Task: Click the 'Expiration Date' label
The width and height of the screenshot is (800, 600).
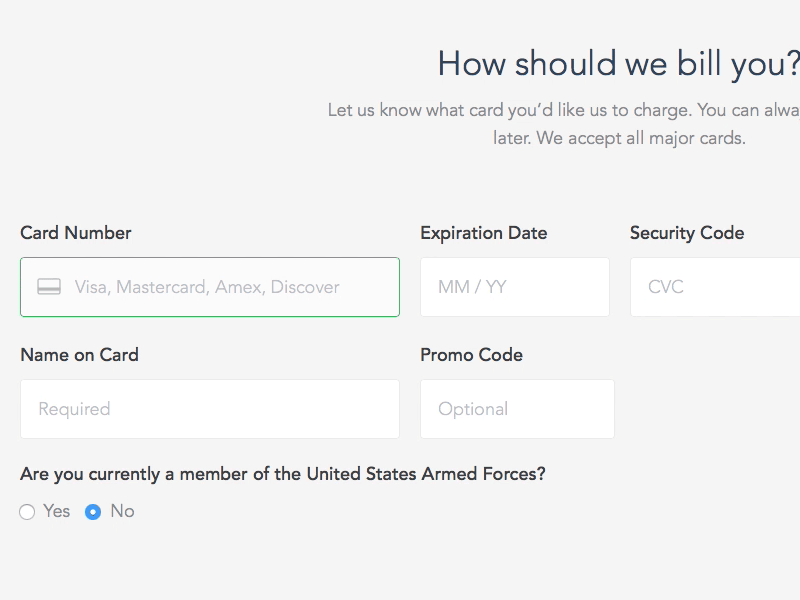Action: [x=483, y=233]
